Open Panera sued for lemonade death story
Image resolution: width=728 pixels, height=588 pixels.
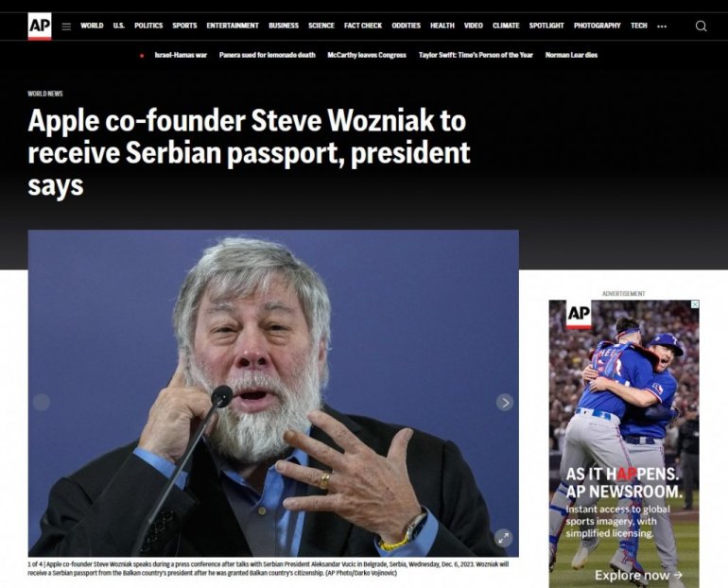(268, 55)
